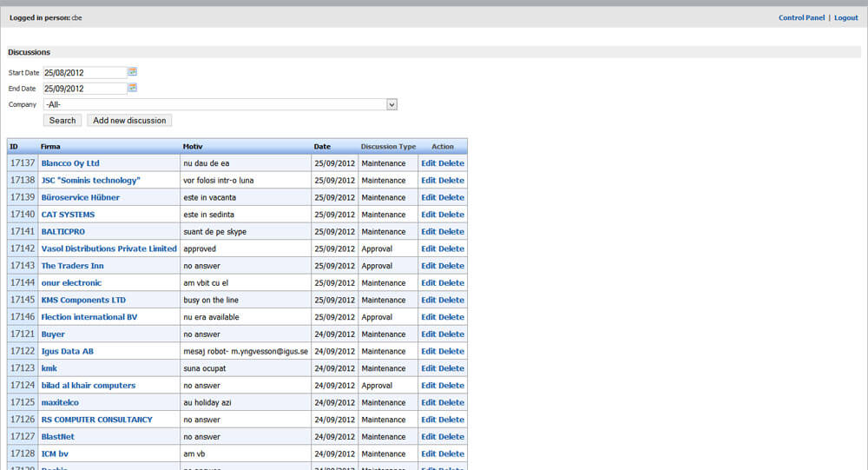Open maxitelco company link
Image resolution: width=868 pixels, height=470 pixels.
(x=60, y=403)
